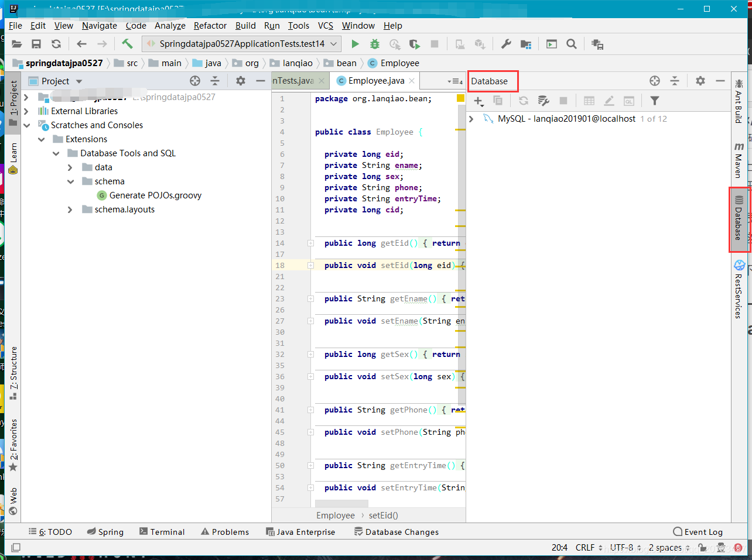Viewport: 752px width, 560px height.
Task: Open the File menu
Action: [15, 26]
